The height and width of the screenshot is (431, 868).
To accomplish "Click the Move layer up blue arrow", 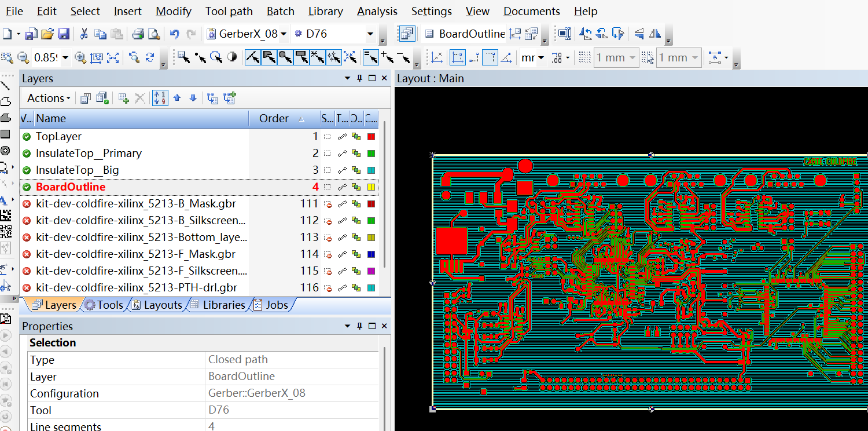I will click(177, 98).
